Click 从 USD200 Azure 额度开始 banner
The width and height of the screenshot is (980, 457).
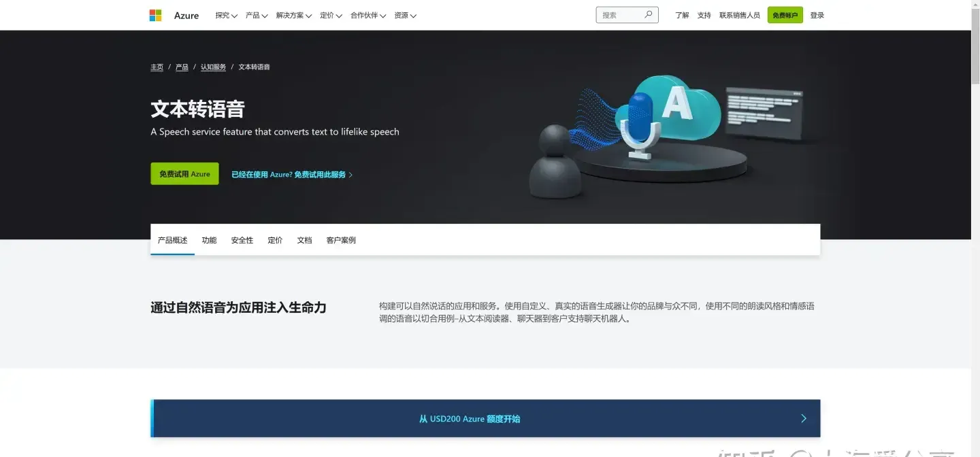(x=485, y=418)
